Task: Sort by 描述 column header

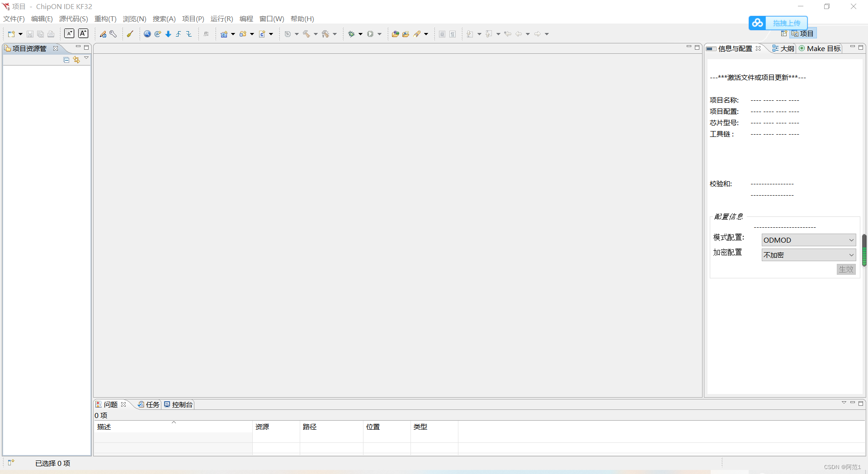Action: point(173,427)
